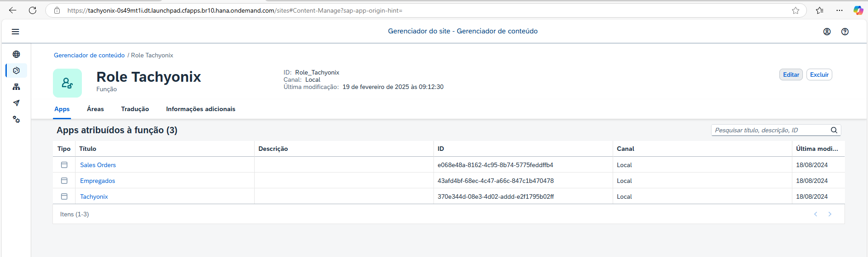868x257 pixels.
Task: Open the Sales Orders app link
Action: click(98, 165)
